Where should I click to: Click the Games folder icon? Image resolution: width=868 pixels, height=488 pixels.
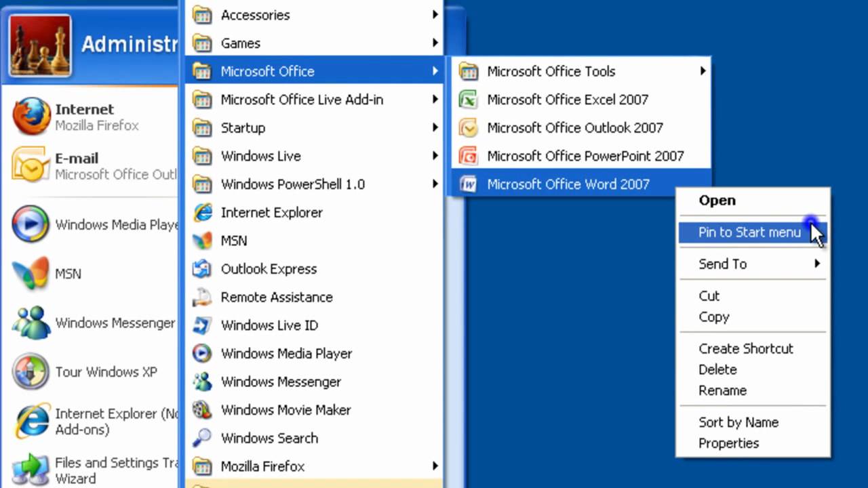tap(202, 43)
